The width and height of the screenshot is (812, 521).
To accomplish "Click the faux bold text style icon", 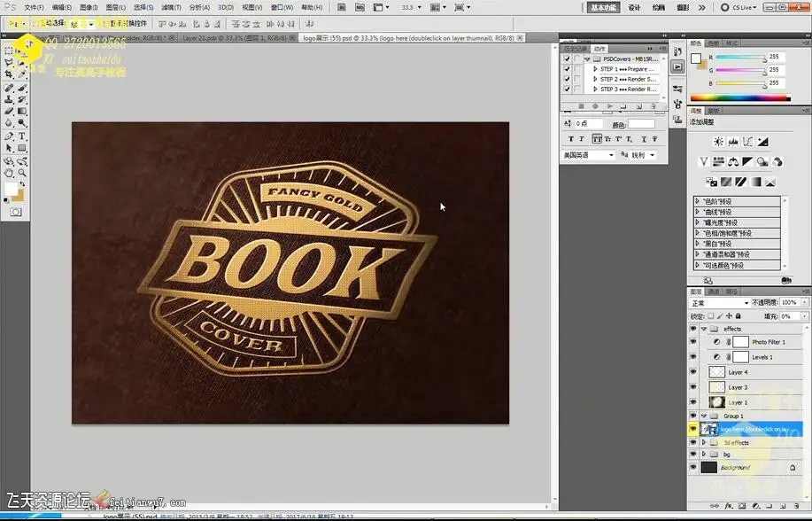I will pos(570,139).
